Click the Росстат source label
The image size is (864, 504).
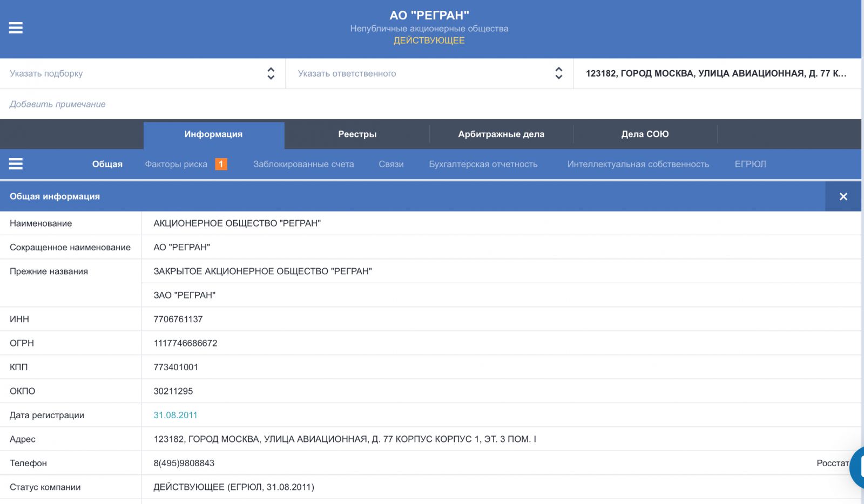(833, 463)
